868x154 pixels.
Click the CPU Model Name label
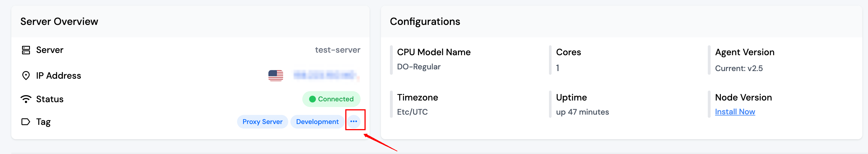tap(434, 52)
